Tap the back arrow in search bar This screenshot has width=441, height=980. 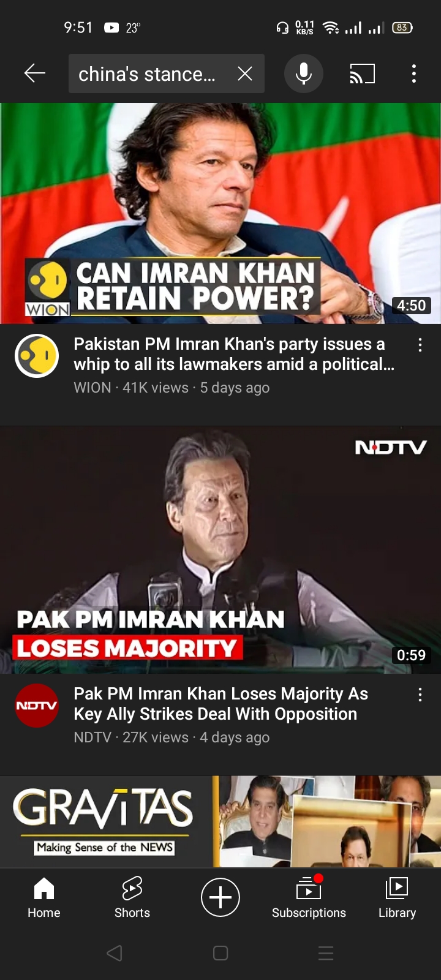(35, 73)
